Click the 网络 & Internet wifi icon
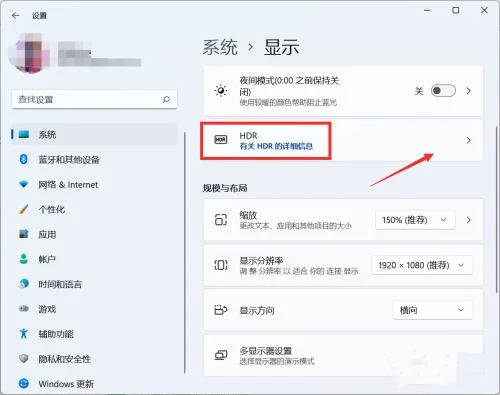 click(24, 184)
